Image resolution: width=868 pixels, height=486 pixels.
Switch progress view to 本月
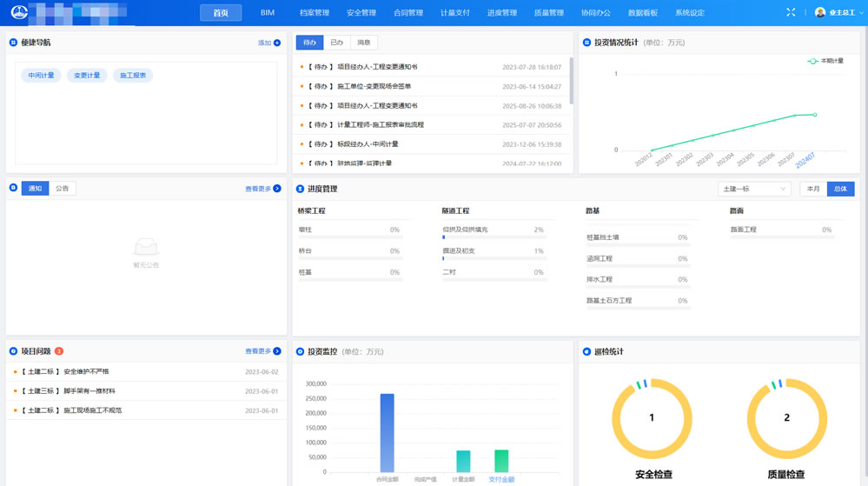(813, 189)
